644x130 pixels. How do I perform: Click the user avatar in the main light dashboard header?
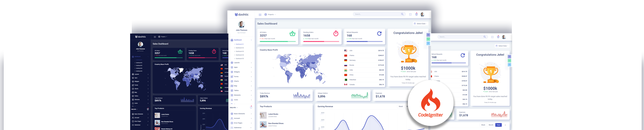[x=422, y=14]
